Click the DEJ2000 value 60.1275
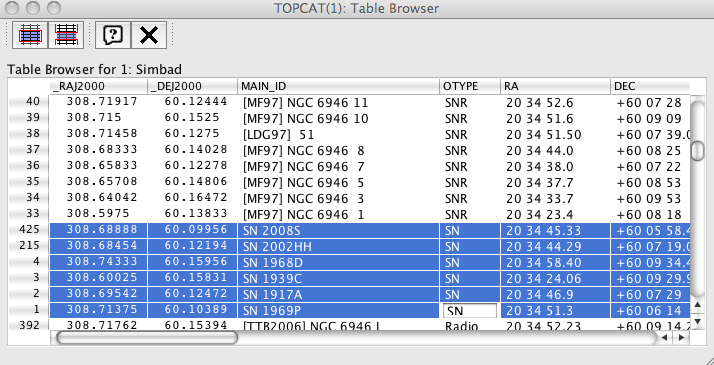 [193, 134]
